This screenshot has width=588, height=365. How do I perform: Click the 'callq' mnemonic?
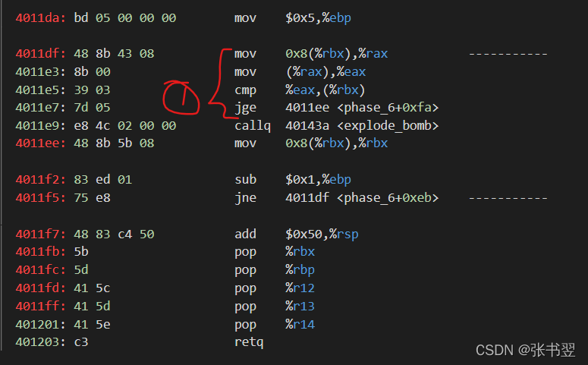point(253,126)
